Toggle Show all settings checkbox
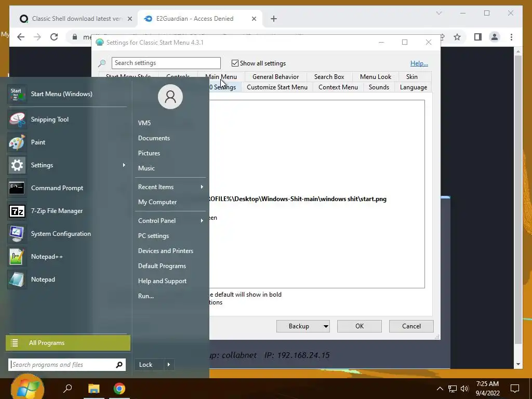The image size is (532, 399). tap(235, 63)
